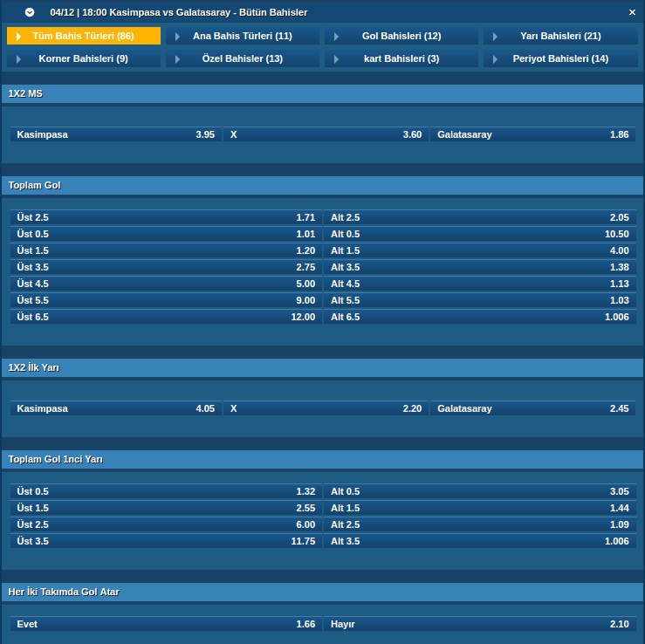Pick Alt 1.5 at odds 4.00
Viewport: 645px width, 644px height.
[480, 250]
